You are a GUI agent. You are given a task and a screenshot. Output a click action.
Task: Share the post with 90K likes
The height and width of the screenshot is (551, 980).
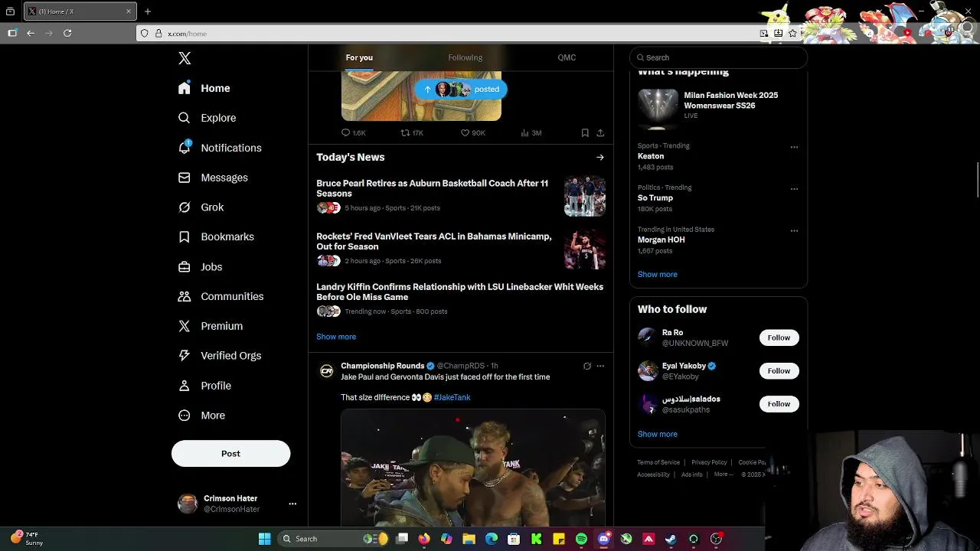600,132
